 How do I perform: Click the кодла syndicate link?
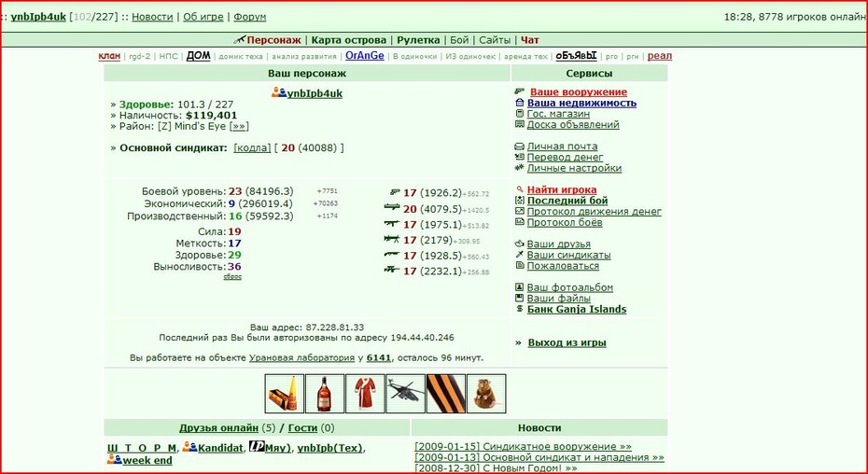(x=252, y=147)
